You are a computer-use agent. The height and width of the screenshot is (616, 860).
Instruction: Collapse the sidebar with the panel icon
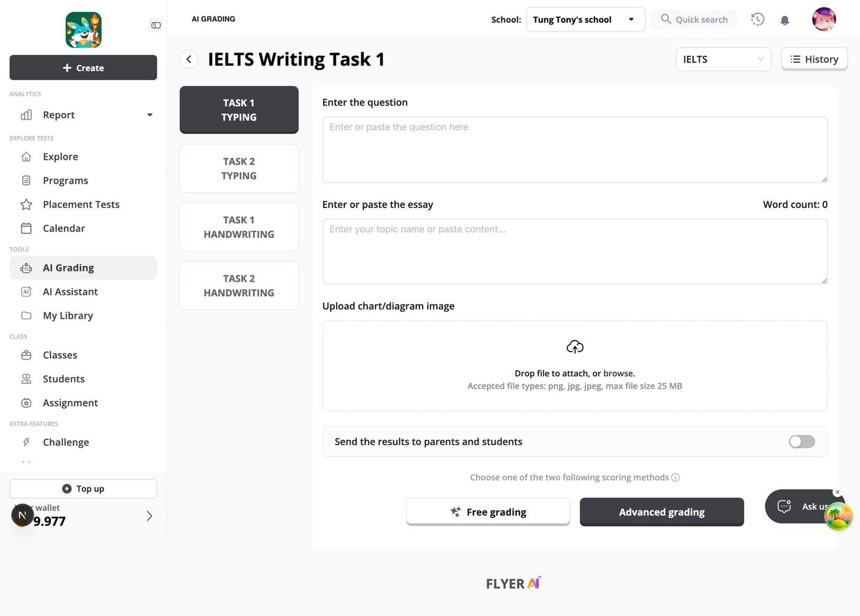point(156,25)
